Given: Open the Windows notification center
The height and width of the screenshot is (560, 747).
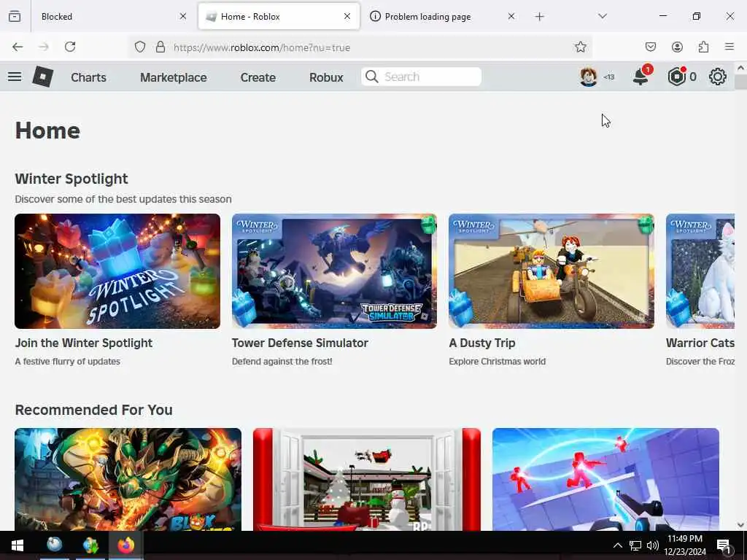Looking at the screenshot, I should (724, 545).
